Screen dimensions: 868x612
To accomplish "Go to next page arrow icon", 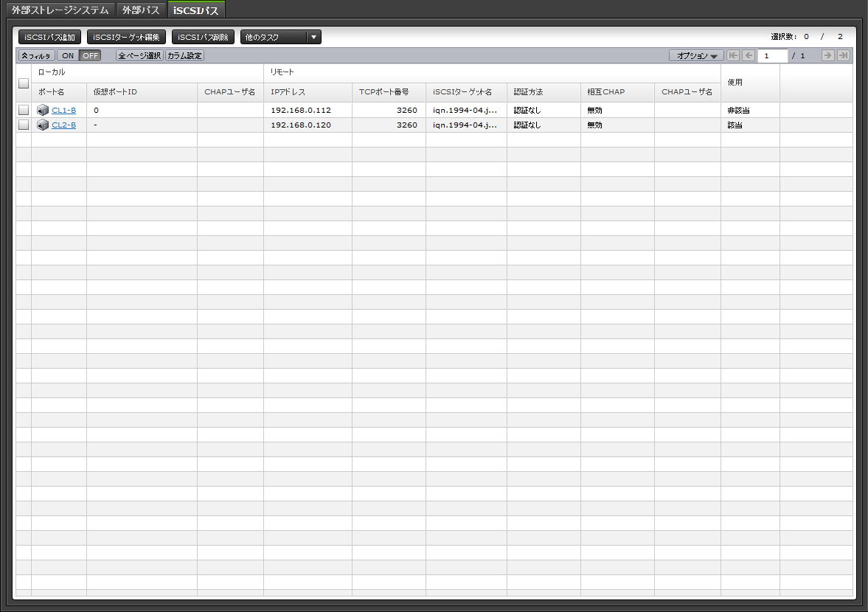I will (x=827, y=55).
